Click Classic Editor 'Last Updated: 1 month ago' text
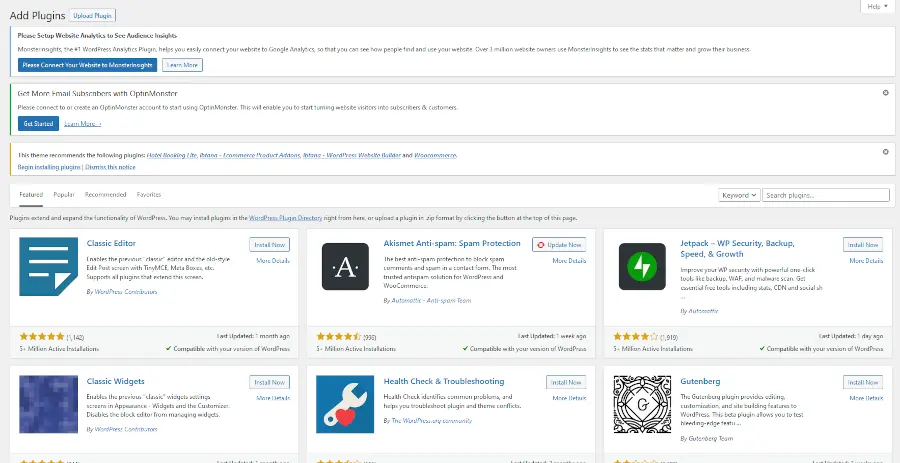The image size is (900, 463). pos(253,336)
